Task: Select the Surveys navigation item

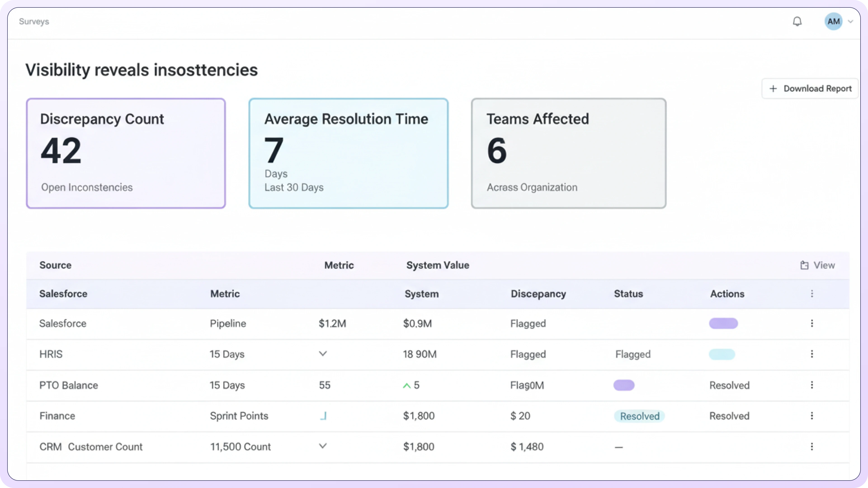Action: coord(34,21)
